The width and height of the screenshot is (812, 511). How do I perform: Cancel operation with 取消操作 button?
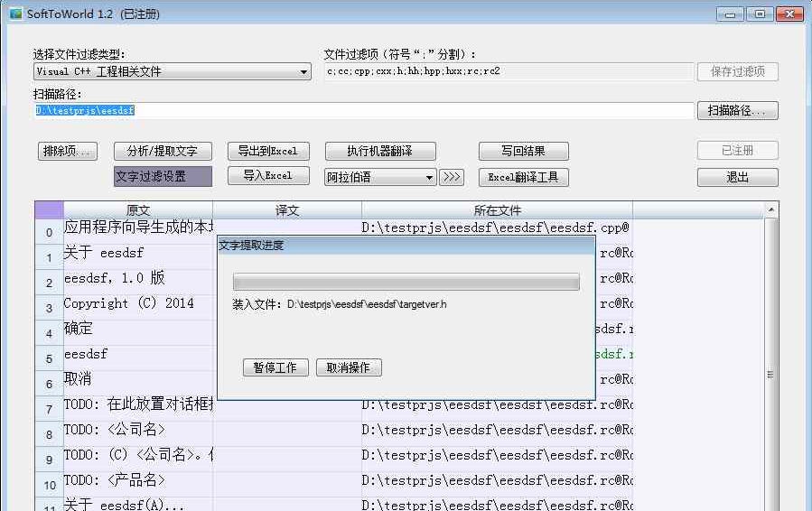(x=349, y=367)
